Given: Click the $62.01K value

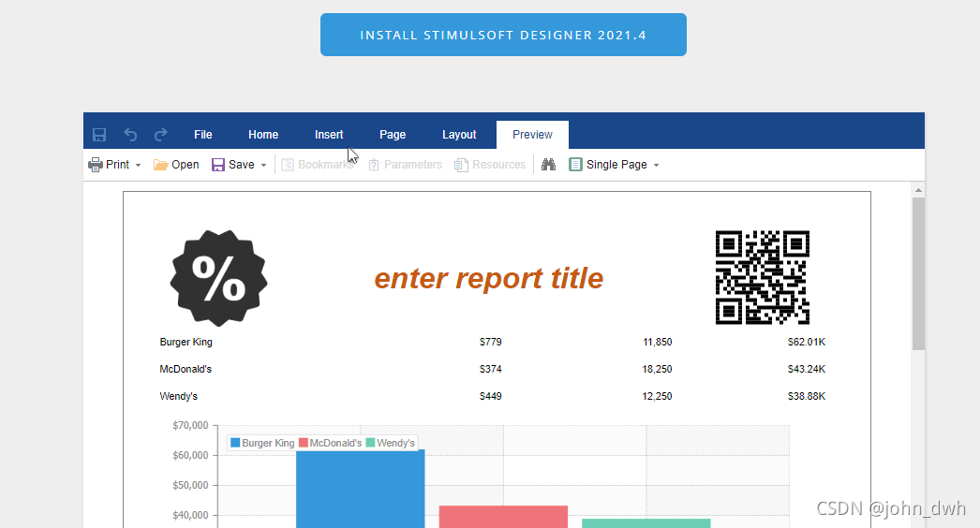Looking at the screenshot, I should tap(807, 342).
